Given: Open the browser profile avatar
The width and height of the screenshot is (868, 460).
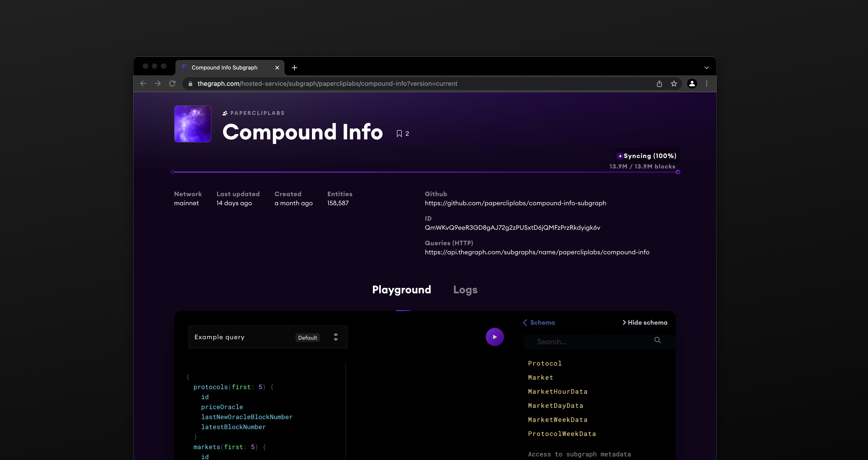Looking at the screenshot, I should click(692, 84).
